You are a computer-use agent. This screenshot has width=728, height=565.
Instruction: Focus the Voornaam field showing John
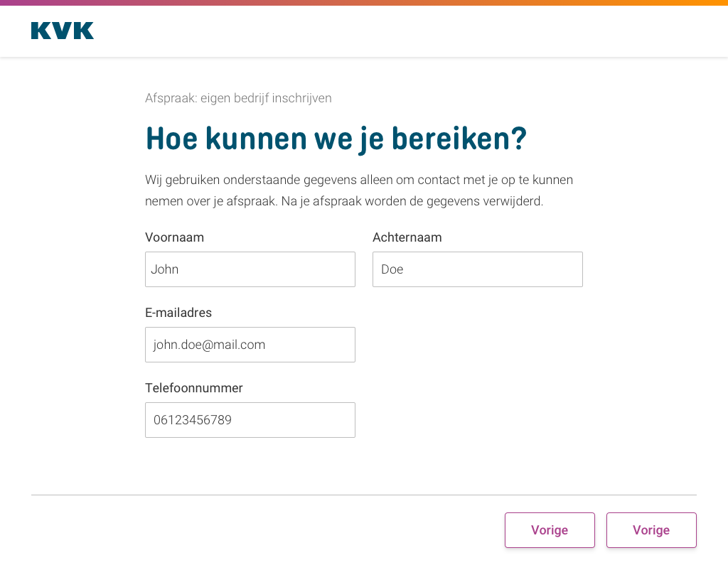250,269
